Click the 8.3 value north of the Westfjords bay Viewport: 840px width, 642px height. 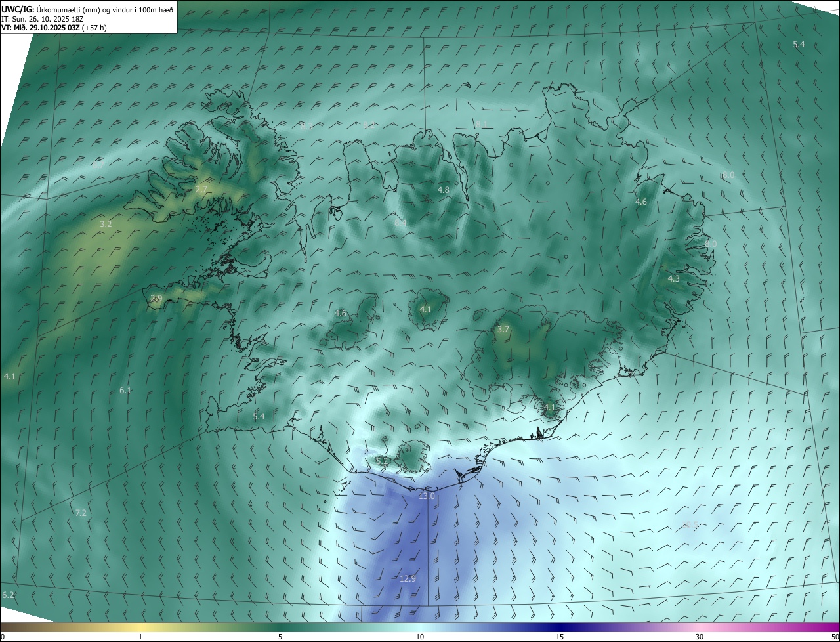[306, 126]
